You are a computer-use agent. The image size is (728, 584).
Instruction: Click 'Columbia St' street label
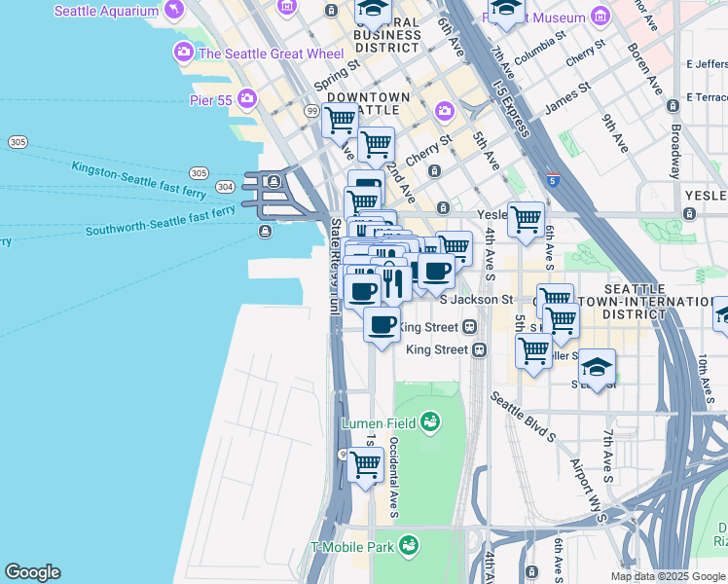pos(540,48)
